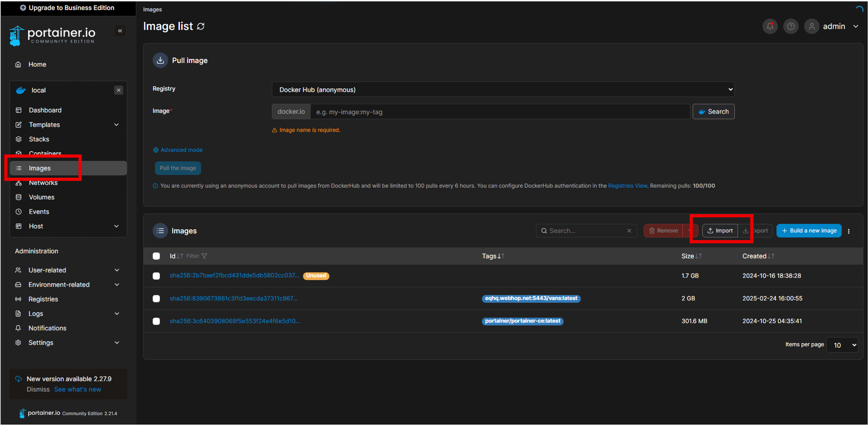This screenshot has height=426, width=868.
Task: Click the image name input field
Action: pyautogui.click(x=500, y=112)
